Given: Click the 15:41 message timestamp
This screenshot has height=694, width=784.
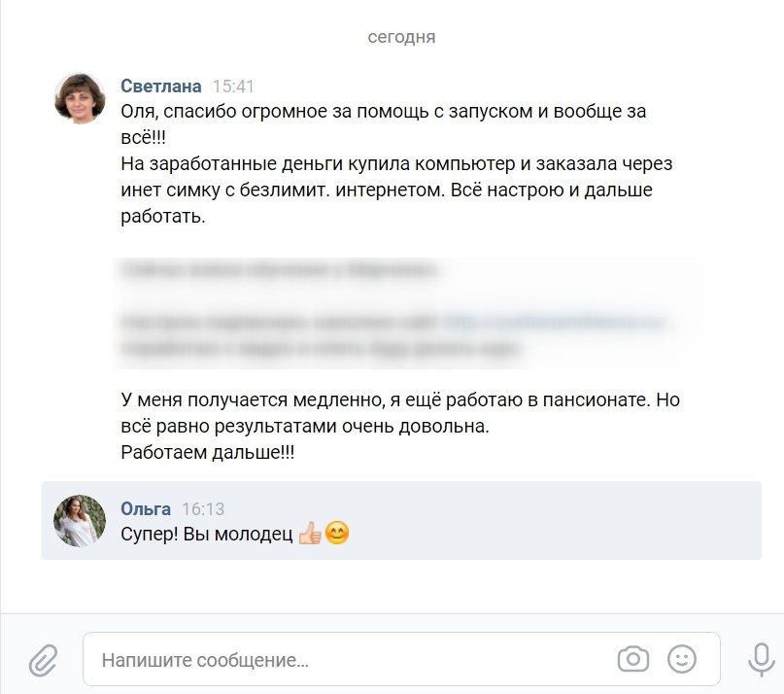Looking at the screenshot, I should [233, 87].
